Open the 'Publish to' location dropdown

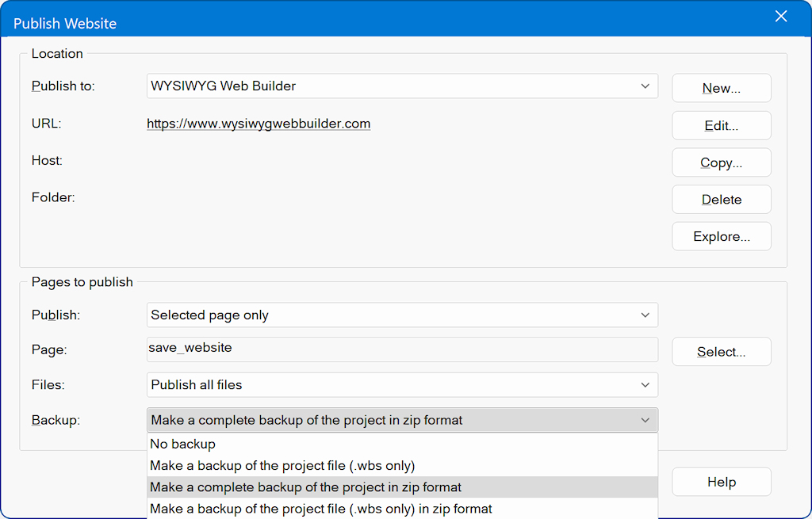[645, 86]
